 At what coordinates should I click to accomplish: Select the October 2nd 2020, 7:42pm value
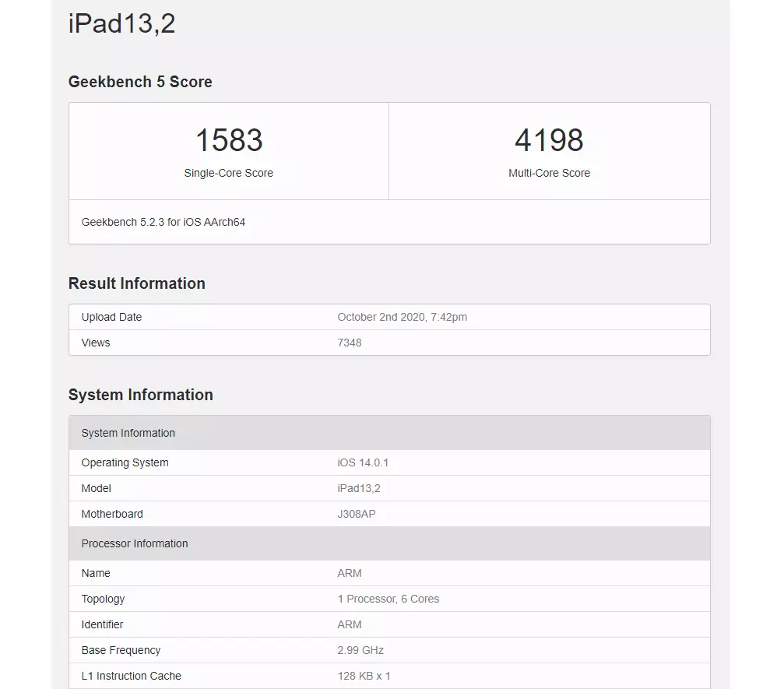[402, 317]
